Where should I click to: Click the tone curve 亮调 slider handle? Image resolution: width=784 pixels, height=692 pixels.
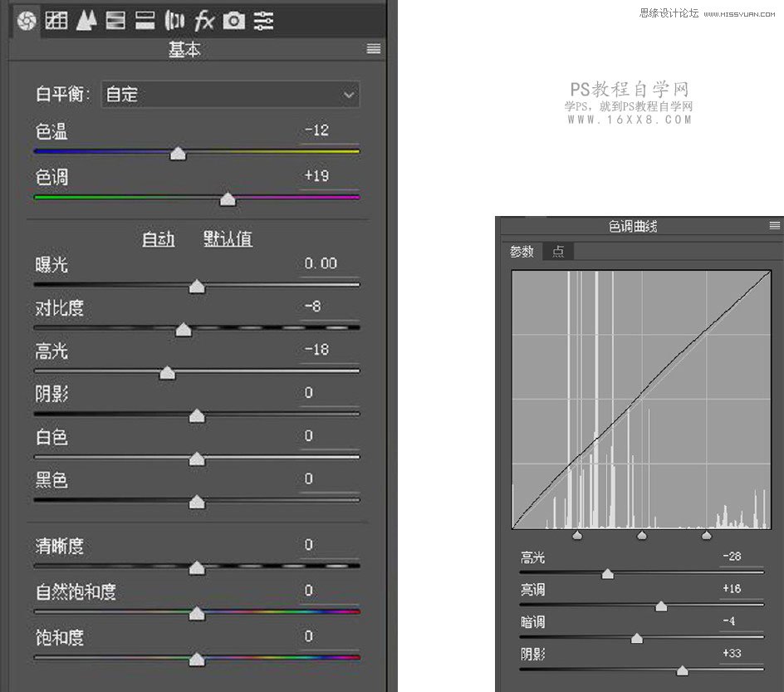tap(661, 606)
